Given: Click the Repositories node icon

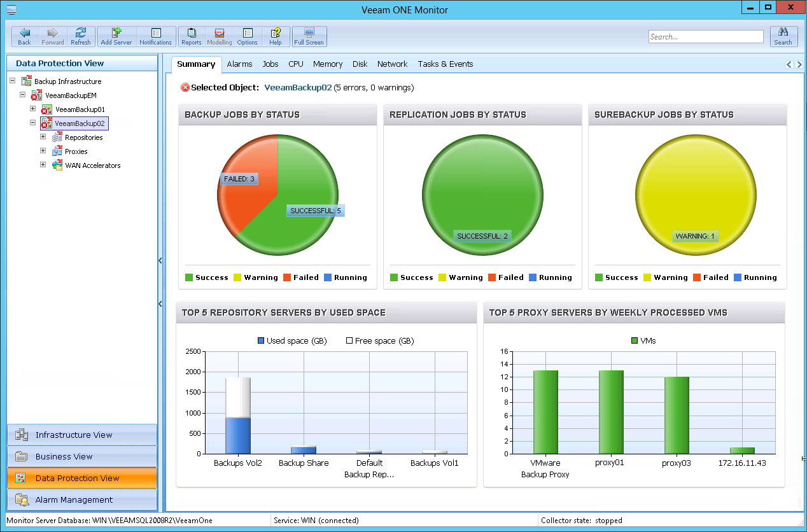Looking at the screenshot, I should click(57, 137).
